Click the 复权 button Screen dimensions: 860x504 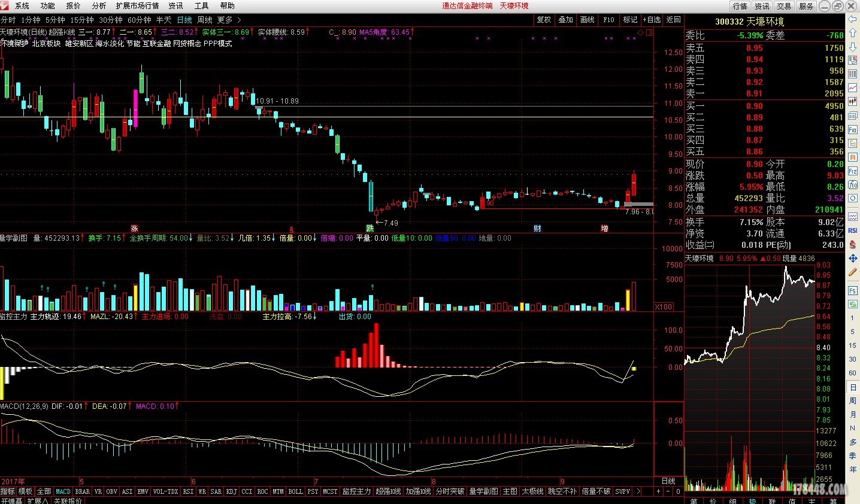coord(544,20)
